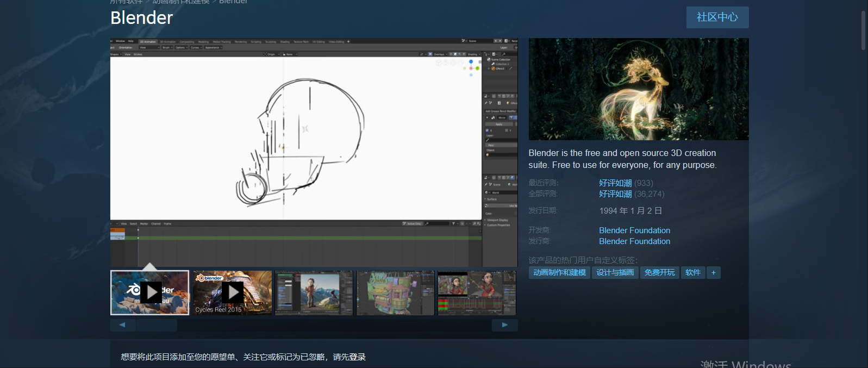Screen dimensions: 868x368
Task: Click the plus add-tag button
Action: point(714,272)
